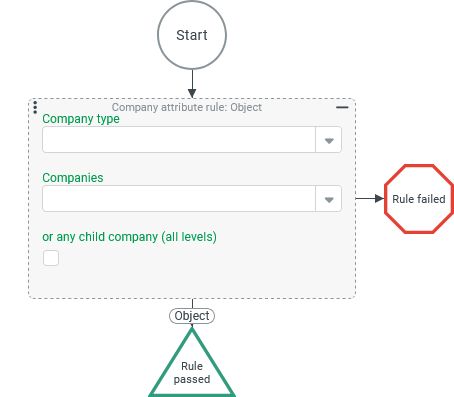Click the Company type label
The width and height of the screenshot is (454, 397).
[x=81, y=119]
